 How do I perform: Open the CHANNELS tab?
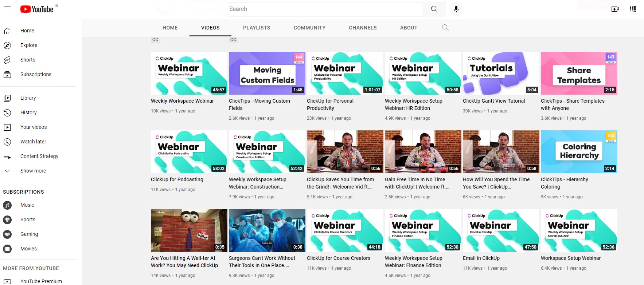coord(363,28)
